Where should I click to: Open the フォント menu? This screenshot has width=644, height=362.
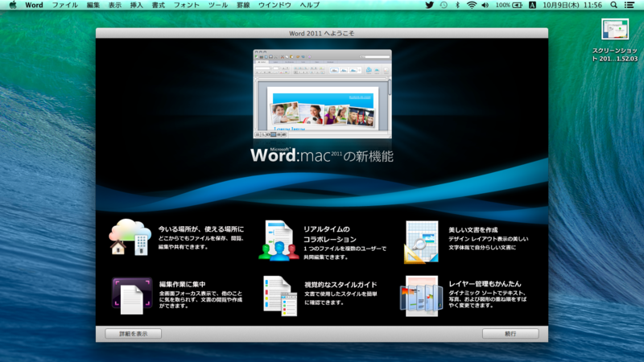[x=186, y=5]
